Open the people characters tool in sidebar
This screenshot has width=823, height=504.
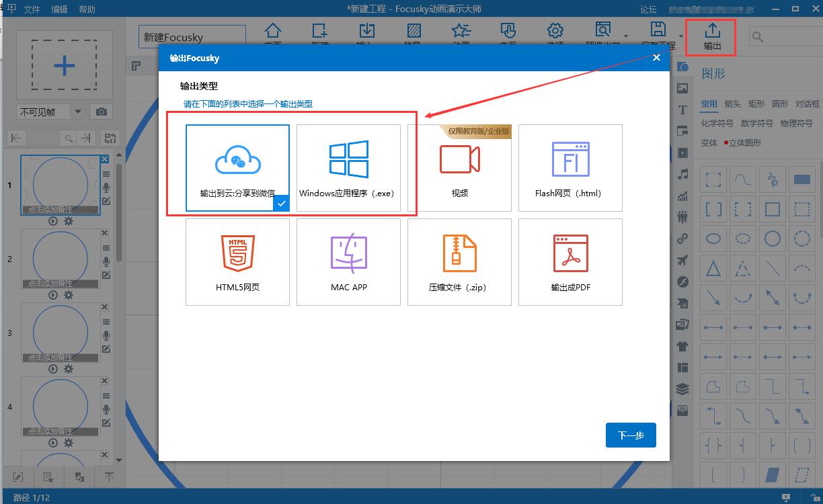(682, 217)
